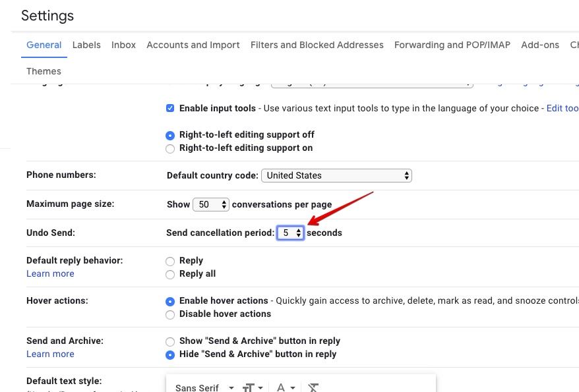Select Right-to-left editing support off

(170, 135)
